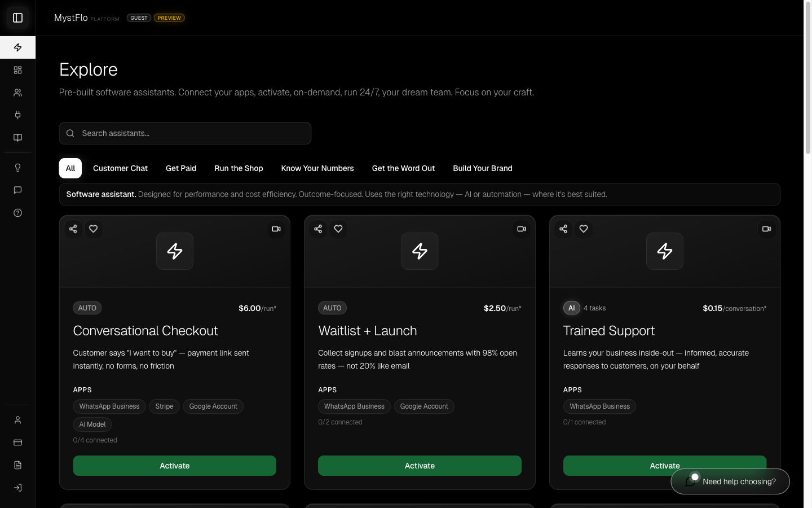Viewport: 812px width, 508px height.
Task: Select the Know Your Numbers category
Action: click(x=317, y=168)
